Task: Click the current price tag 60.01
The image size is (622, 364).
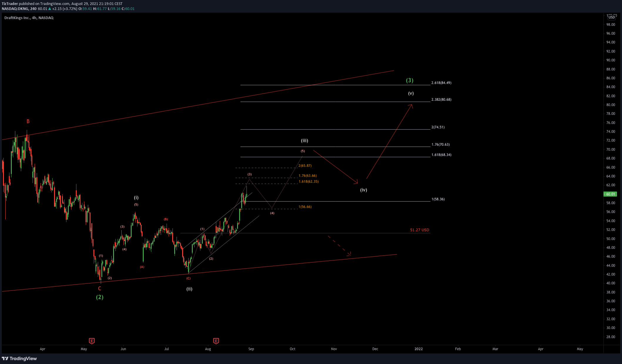Action: 610,194
